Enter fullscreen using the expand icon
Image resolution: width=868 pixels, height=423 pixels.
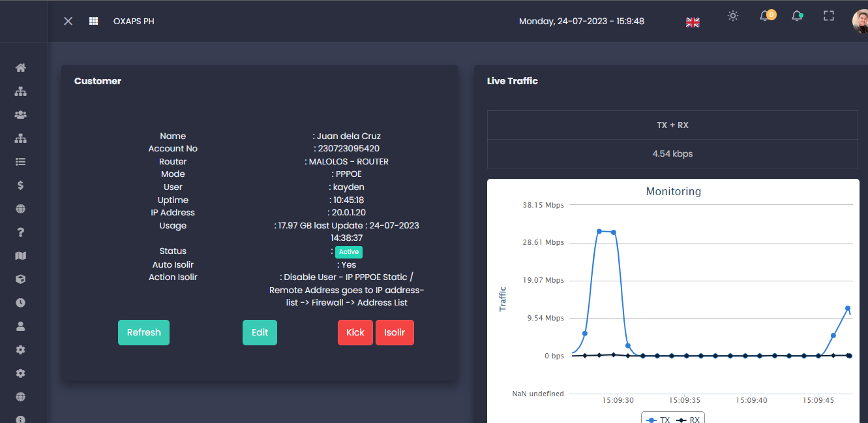pyautogui.click(x=829, y=16)
